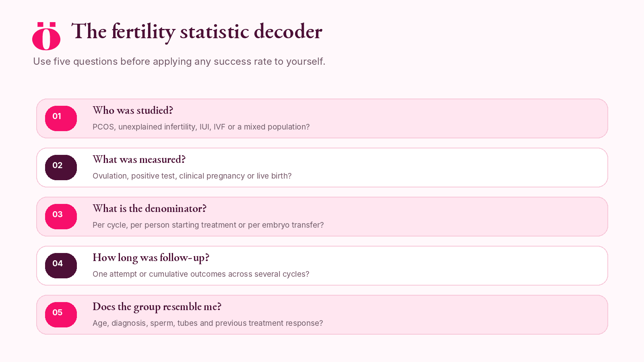The width and height of the screenshot is (644, 362).
Task: Open the 'What is the denominator?' heading
Action: click(149, 208)
